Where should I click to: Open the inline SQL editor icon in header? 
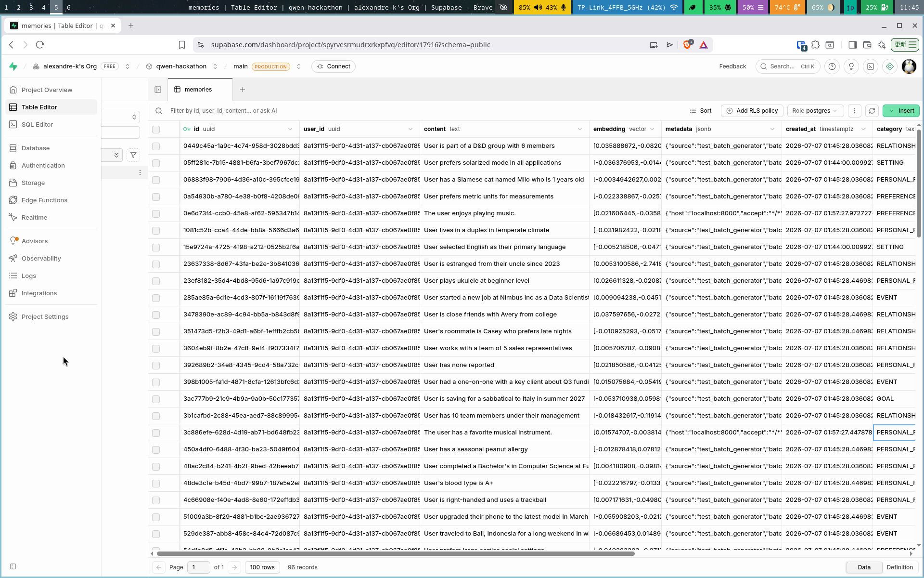tap(871, 66)
